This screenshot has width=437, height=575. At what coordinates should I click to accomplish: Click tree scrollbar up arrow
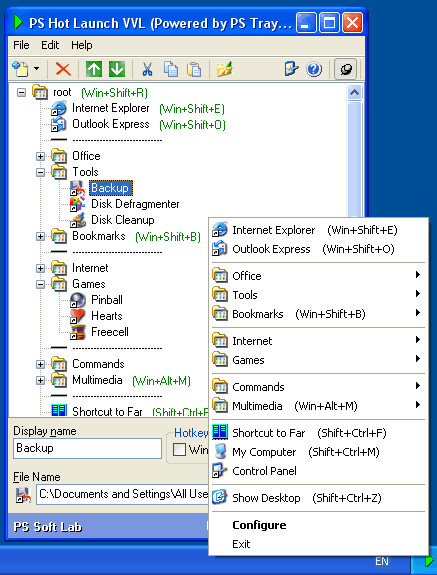click(x=355, y=93)
